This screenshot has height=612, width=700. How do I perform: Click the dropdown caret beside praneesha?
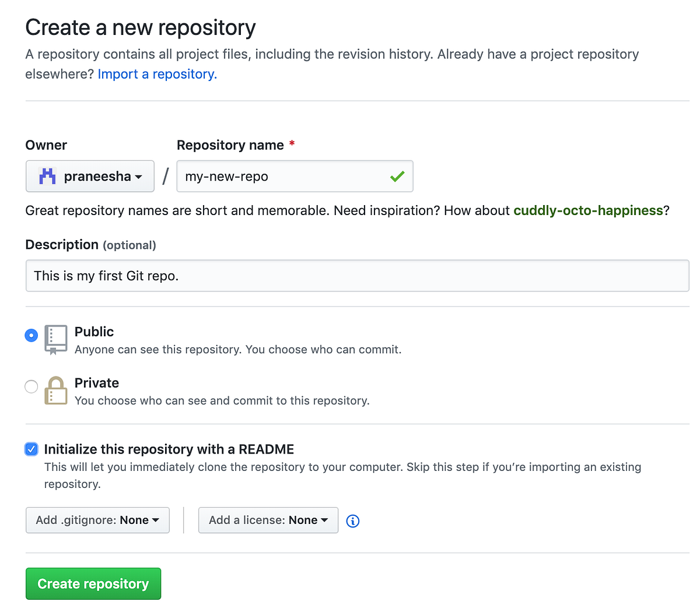(x=140, y=176)
